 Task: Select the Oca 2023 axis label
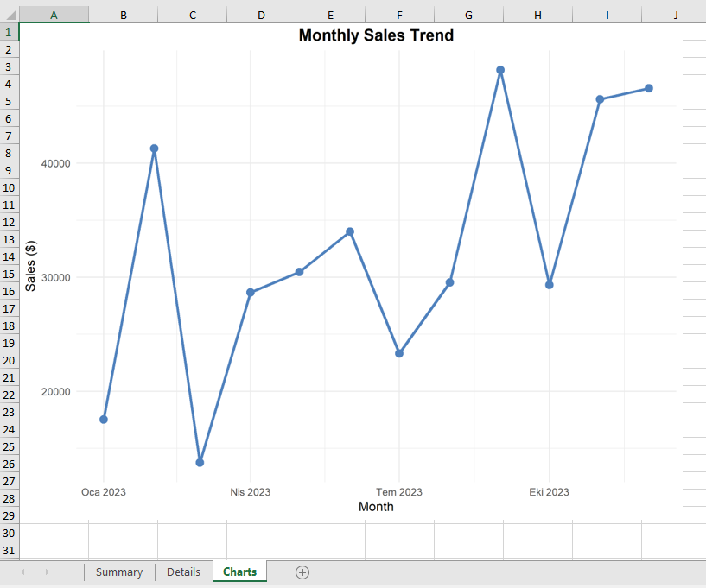point(104,492)
